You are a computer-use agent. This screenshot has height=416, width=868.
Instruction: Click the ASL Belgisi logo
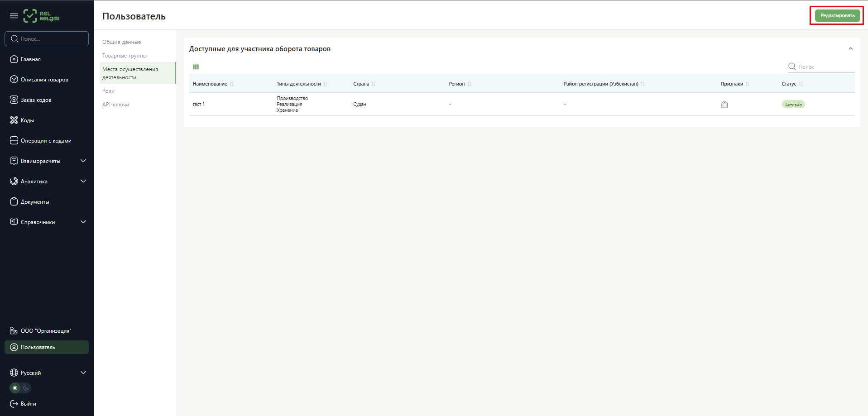41,16
